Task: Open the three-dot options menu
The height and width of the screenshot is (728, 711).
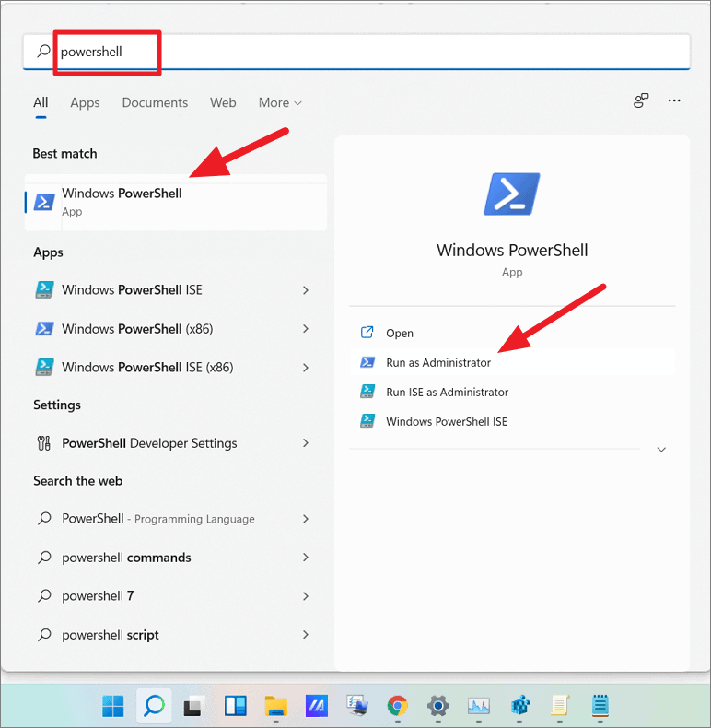Action: coord(674,100)
